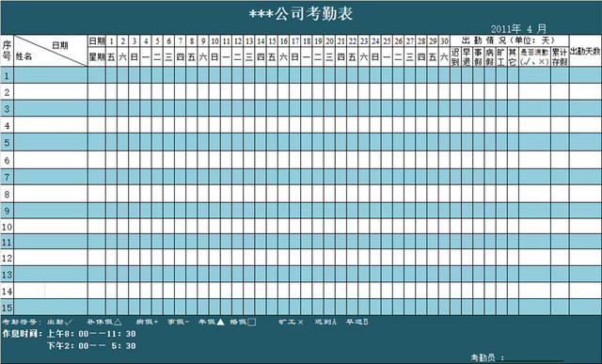The width and height of the screenshot is (602, 364).
Task: Click the "补休假△" legend entry
Action: 104,323
